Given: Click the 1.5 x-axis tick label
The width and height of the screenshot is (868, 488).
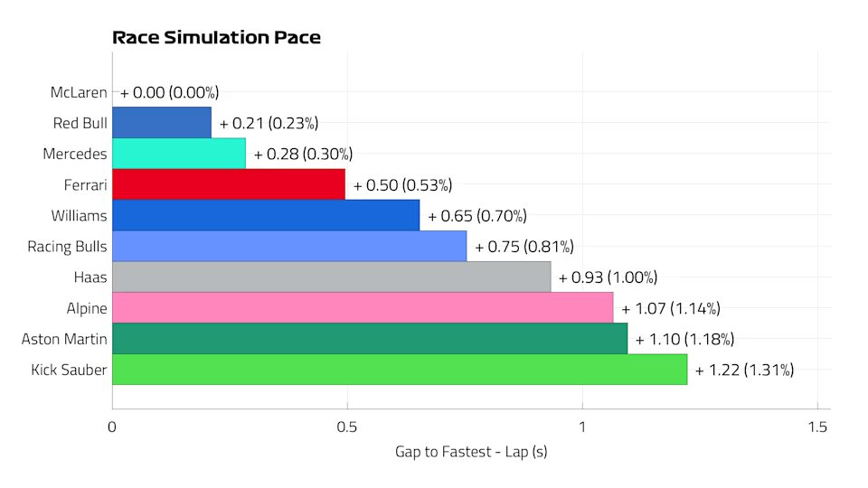Looking at the screenshot, I should [x=817, y=427].
